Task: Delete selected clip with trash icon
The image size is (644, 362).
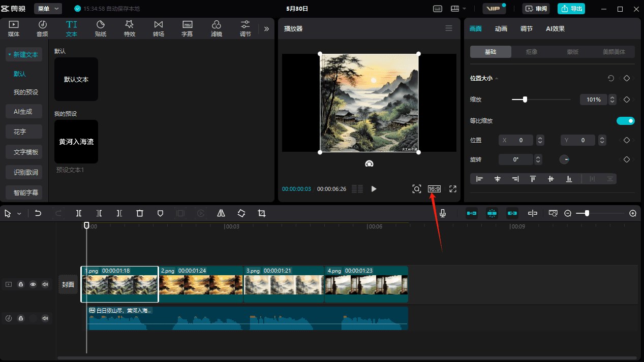Action: coord(140,213)
